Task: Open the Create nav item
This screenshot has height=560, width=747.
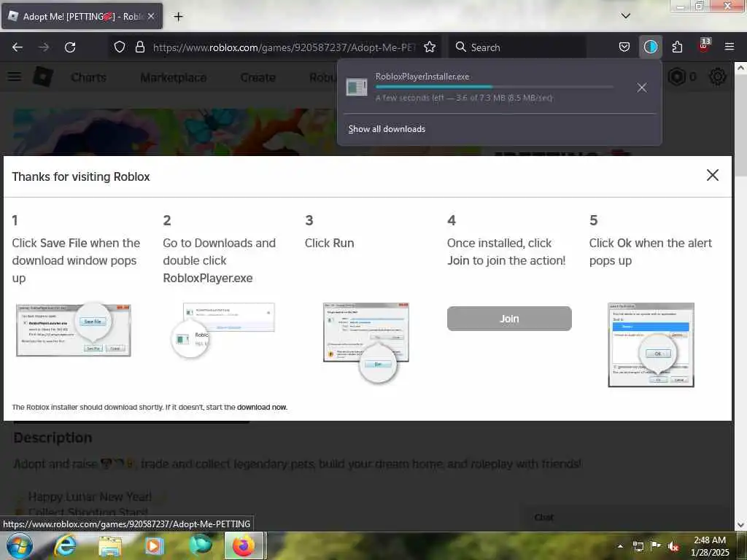Action: point(258,77)
